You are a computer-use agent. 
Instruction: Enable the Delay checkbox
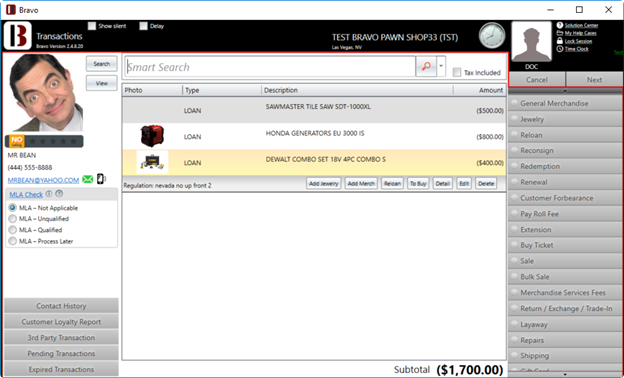point(143,26)
